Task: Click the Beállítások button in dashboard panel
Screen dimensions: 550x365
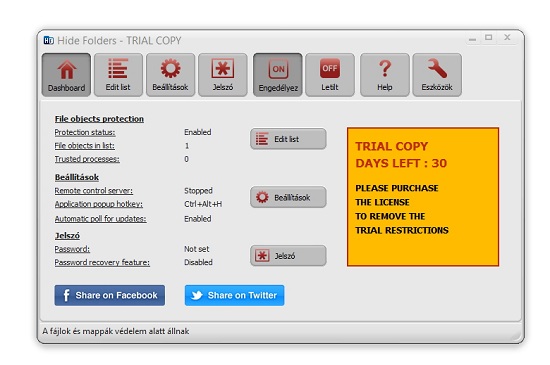Action: pos(288,197)
